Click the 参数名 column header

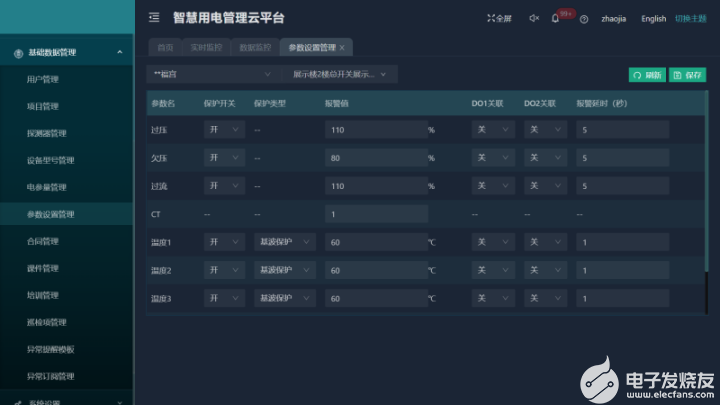163,104
